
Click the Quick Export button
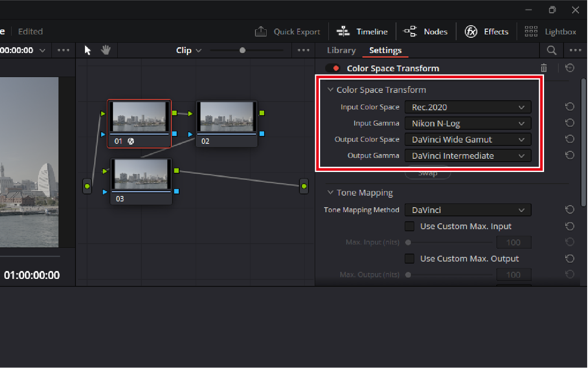[x=287, y=31]
